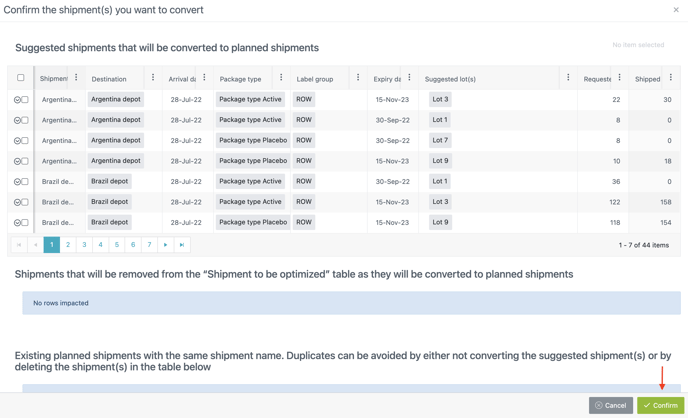This screenshot has height=418, width=688.
Task: Tick the select-all checkbox in table header
Action: click(x=21, y=78)
